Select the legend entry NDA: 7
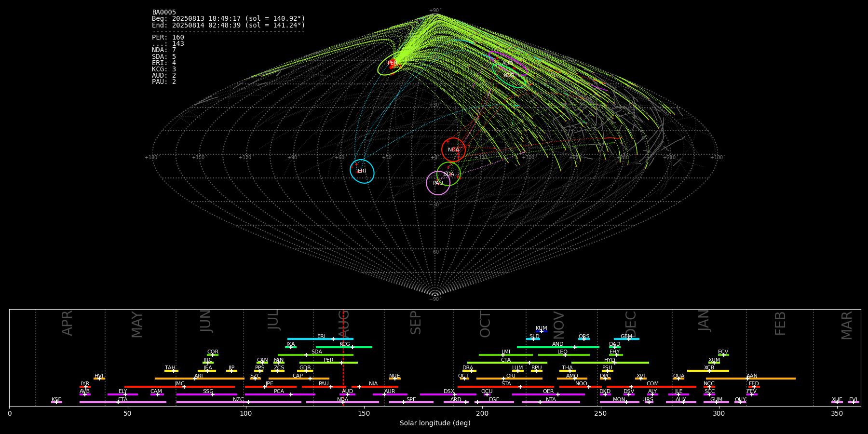 164,50
